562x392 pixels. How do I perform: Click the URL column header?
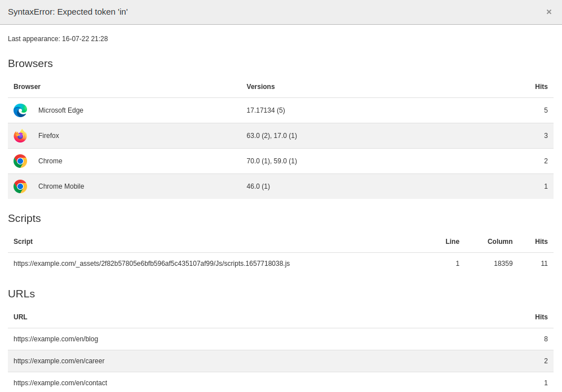[x=20, y=317]
